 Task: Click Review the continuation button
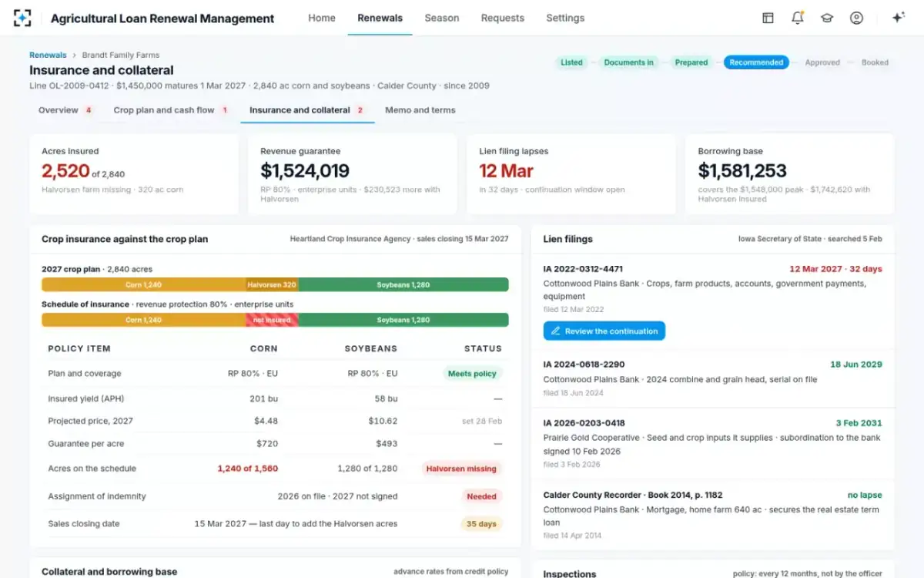(604, 331)
